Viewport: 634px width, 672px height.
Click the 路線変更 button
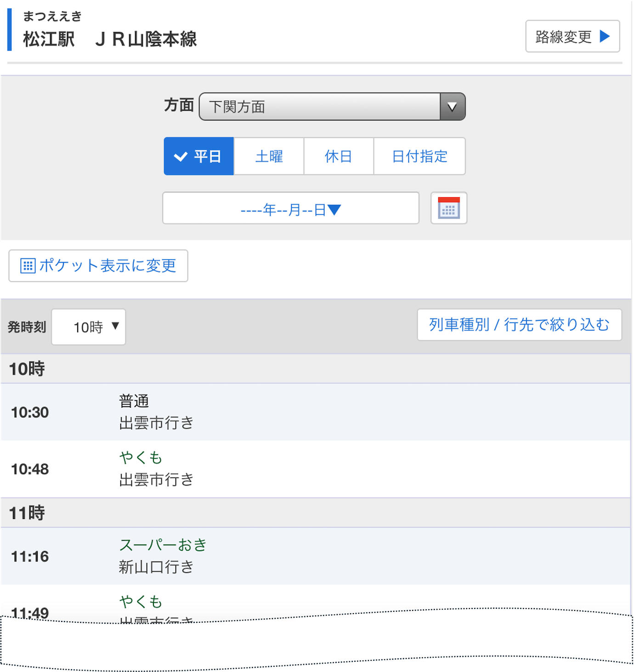point(572,37)
